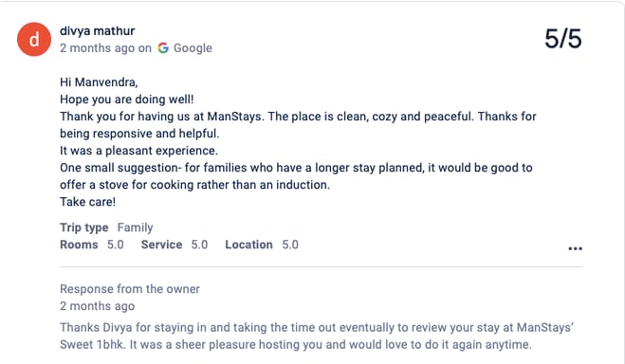Image resolution: width=625 pixels, height=364 pixels.
Task: Click the orange 'd' reviewer avatar
Action: click(x=34, y=40)
